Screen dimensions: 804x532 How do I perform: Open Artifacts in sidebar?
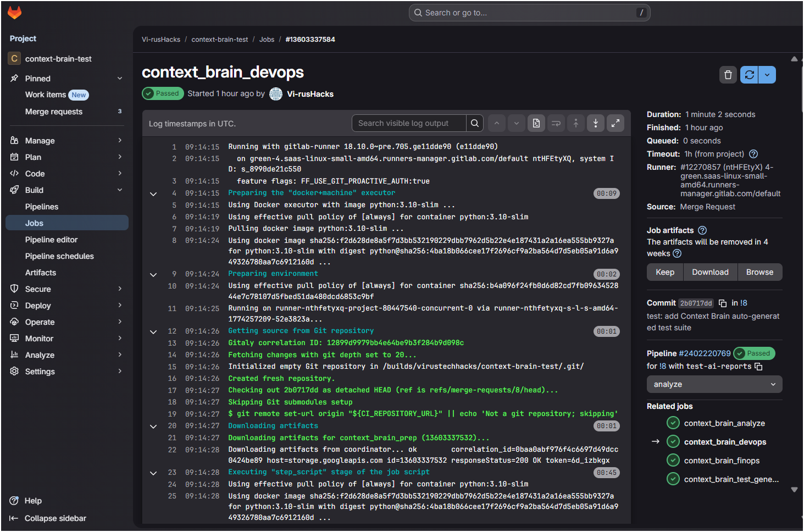[x=67, y=273]
